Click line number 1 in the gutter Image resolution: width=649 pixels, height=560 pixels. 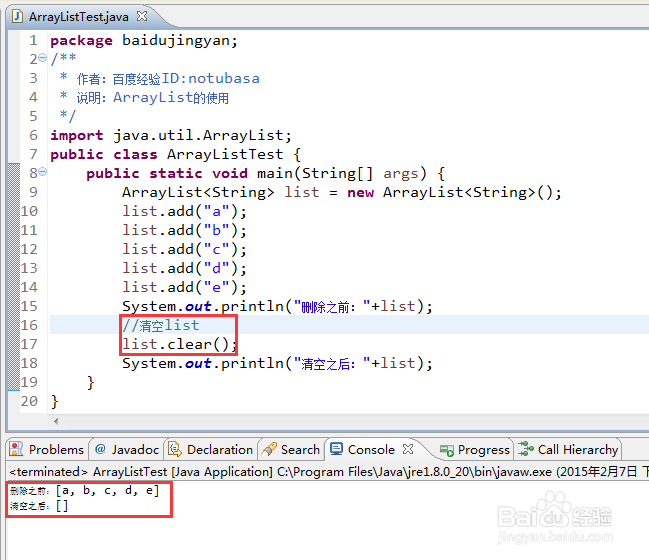pyautogui.click(x=33, y=41)
